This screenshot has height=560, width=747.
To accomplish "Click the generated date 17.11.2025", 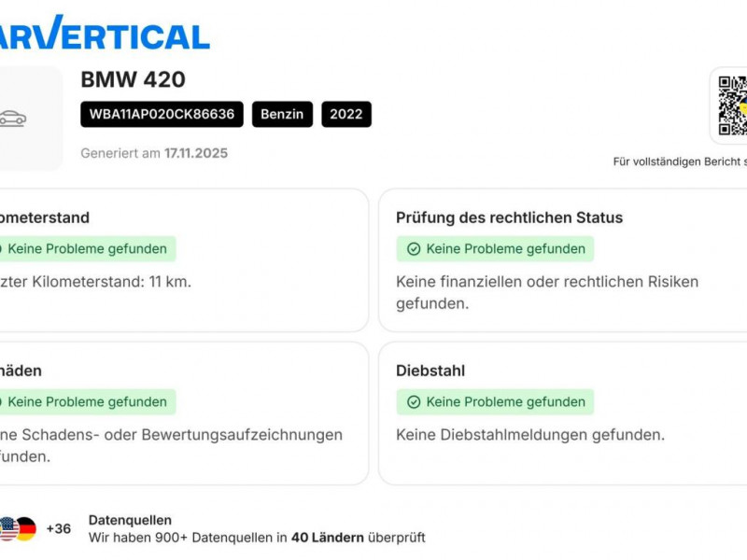I will pyautogui.click(x=196, y=153).
